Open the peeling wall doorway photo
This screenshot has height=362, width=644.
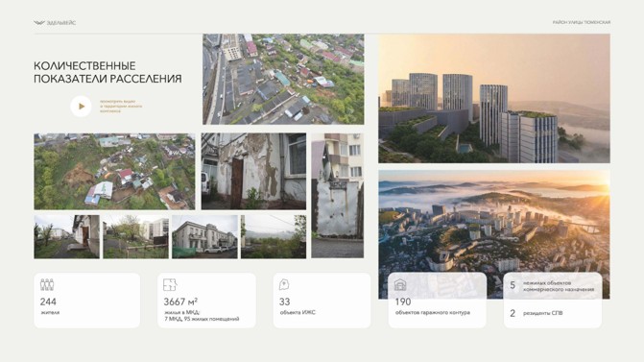(x=253, y=171)
